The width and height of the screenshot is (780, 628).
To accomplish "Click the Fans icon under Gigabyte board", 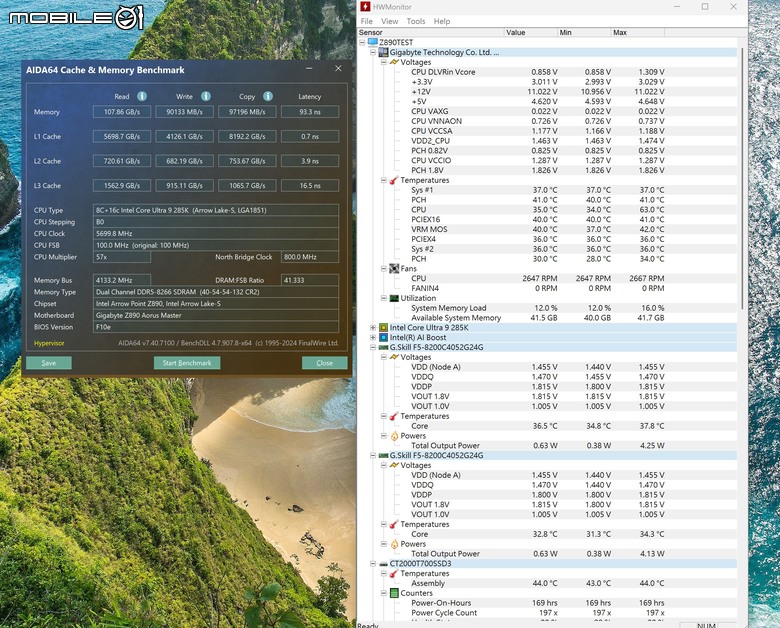I will coord(394,269).
